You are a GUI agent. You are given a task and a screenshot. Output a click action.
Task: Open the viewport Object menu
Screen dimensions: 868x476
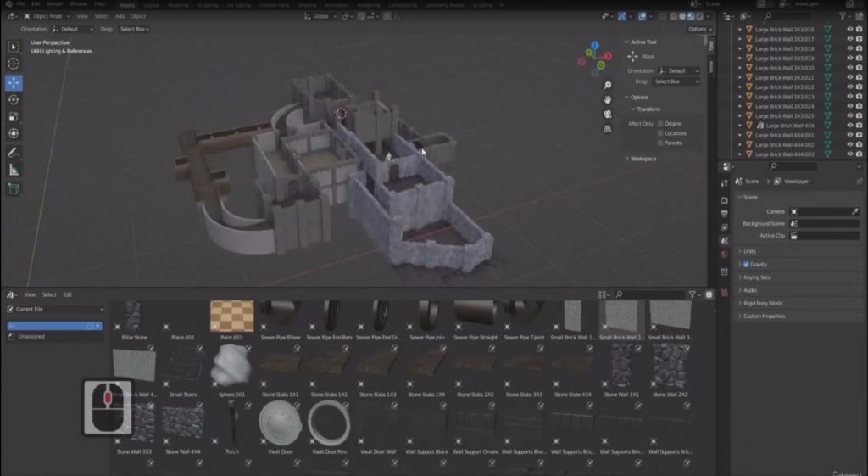click(138, 17)
